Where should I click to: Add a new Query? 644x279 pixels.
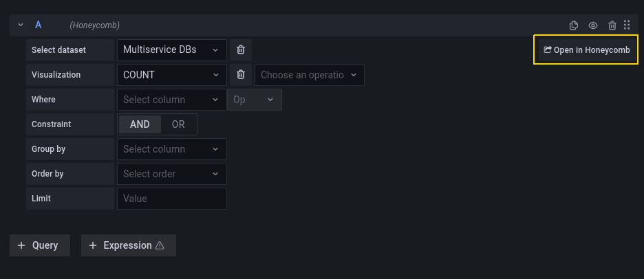tap(39, 245)
